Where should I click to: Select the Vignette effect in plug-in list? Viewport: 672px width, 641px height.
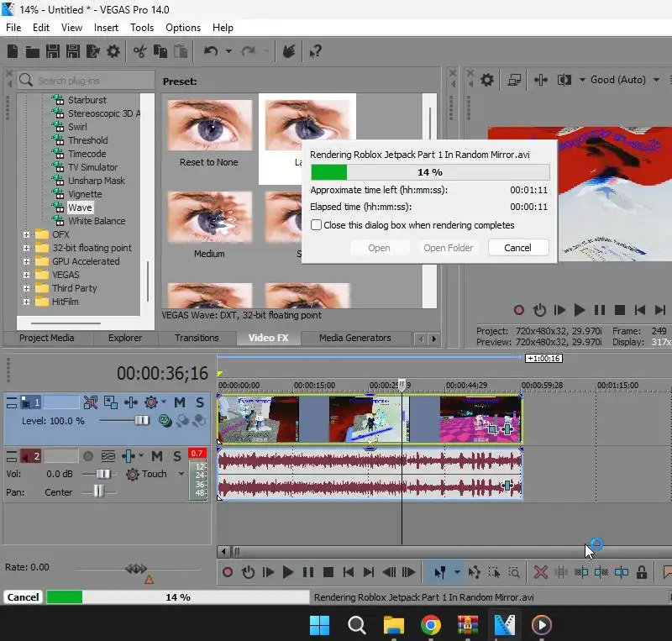[x=85, y=194]
